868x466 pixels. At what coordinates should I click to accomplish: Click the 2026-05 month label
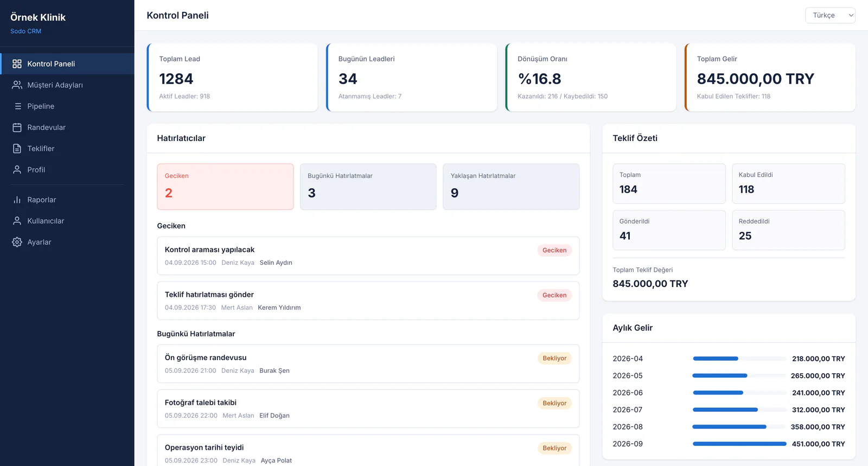[x=628, y=375]
